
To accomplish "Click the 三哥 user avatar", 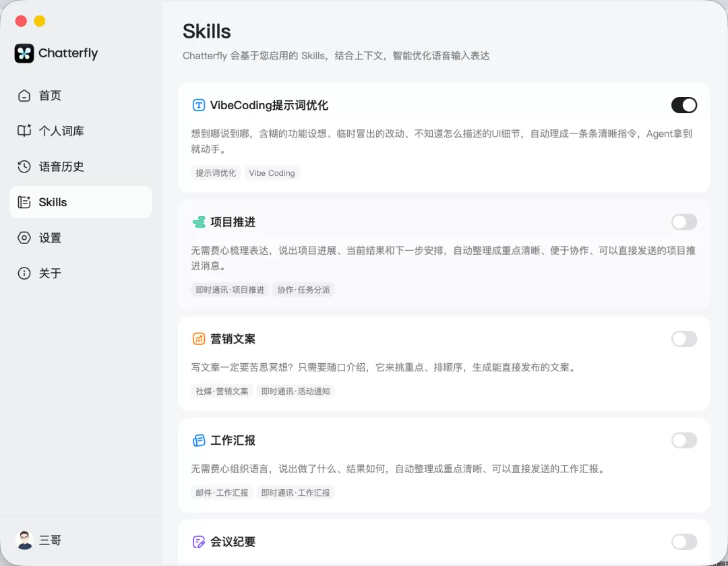I will [24, 540].
